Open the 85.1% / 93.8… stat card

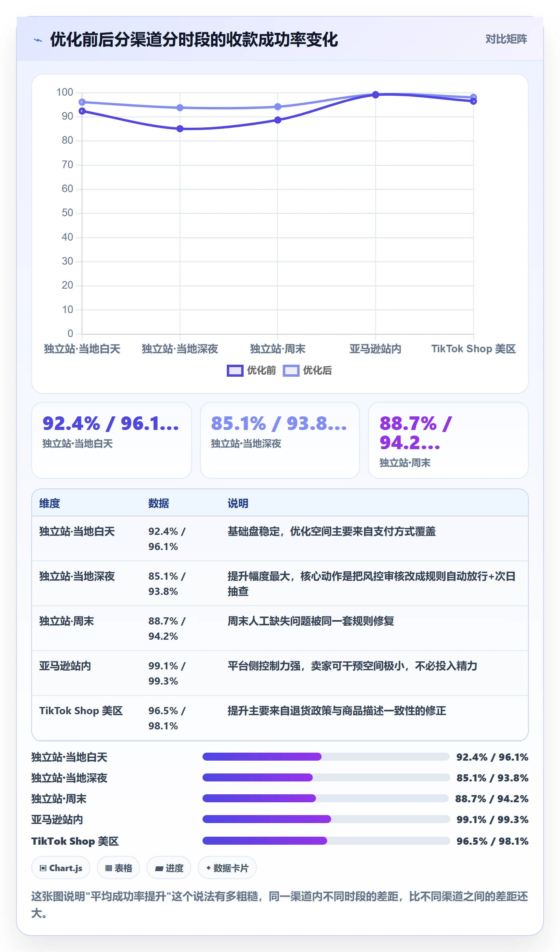point(280,440)
